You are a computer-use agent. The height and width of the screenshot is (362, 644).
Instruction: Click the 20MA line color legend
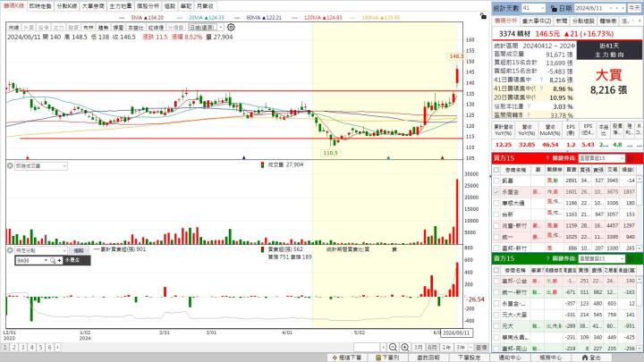[180, 18]
